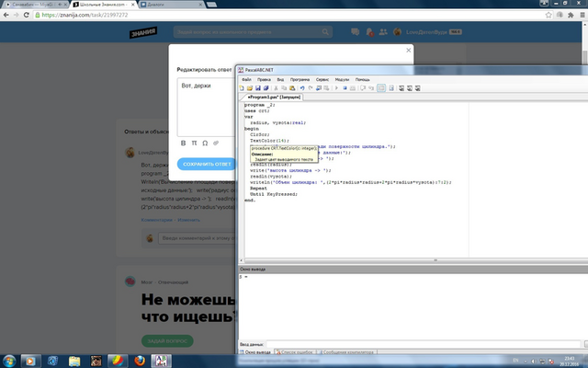Switch to the Диалоги browser tab

click(171, 5)
